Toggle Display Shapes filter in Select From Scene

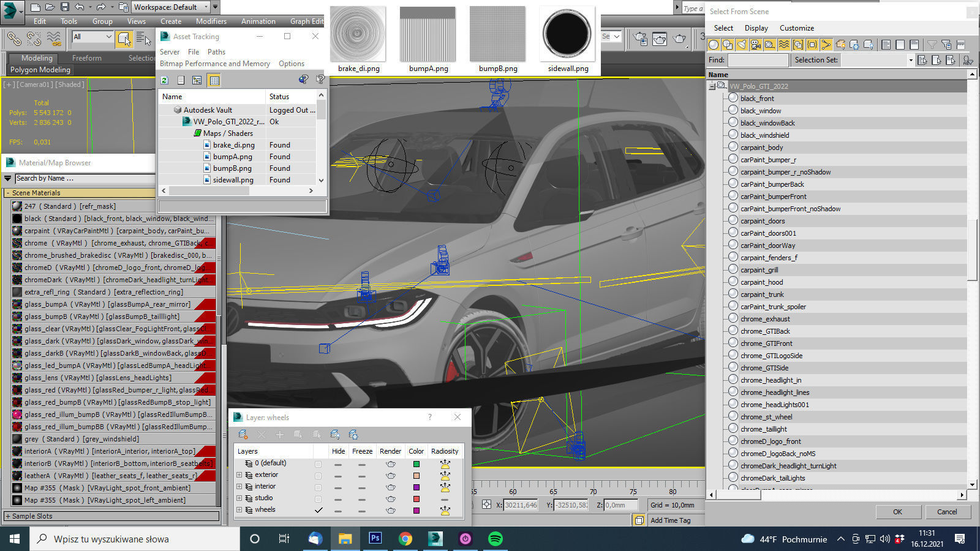click(x=728, y=45)
